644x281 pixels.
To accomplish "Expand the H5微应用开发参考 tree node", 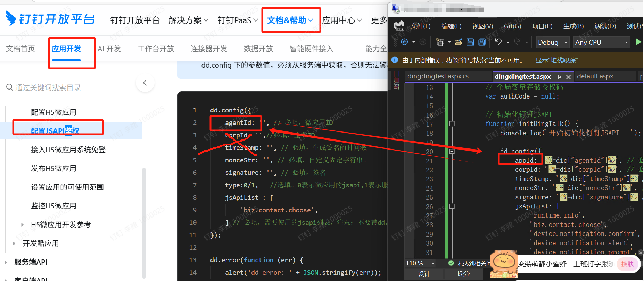I will pos(23,224).
